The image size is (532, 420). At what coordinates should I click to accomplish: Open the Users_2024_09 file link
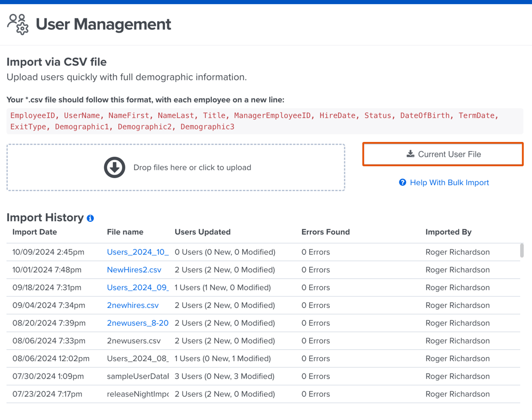pyautogui.click(x=138, y=287)
